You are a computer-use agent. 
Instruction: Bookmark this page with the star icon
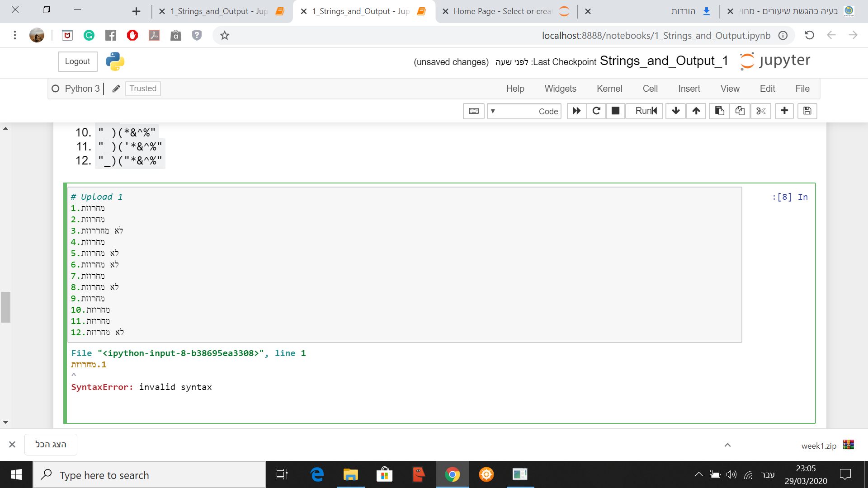[225, 35]
